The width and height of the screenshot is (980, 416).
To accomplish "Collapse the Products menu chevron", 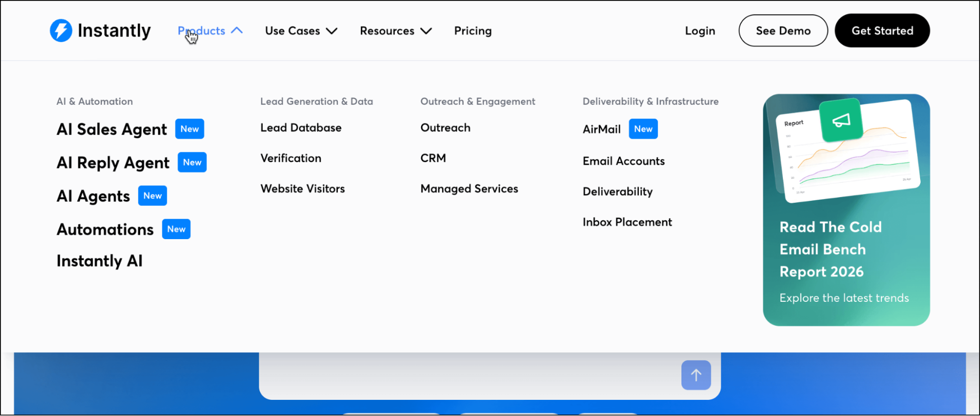I will [237, 30].
